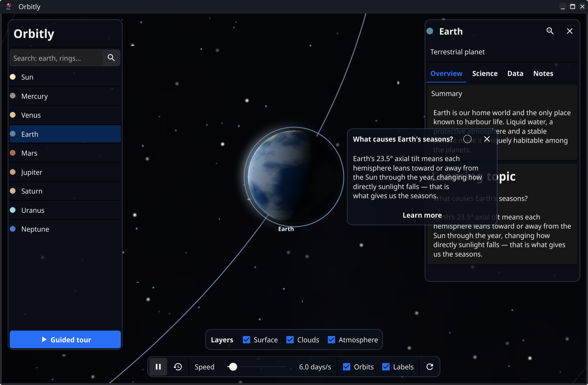The height and width of the screenshot is (385, 588).
Task: Click the Learn more link
Action: 422,215
